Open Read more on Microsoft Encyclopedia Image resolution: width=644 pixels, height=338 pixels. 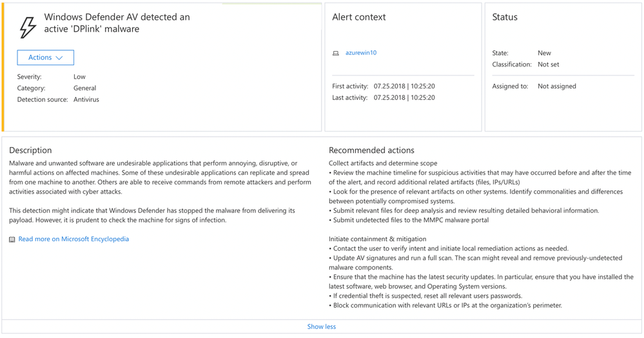coord(73,239)
